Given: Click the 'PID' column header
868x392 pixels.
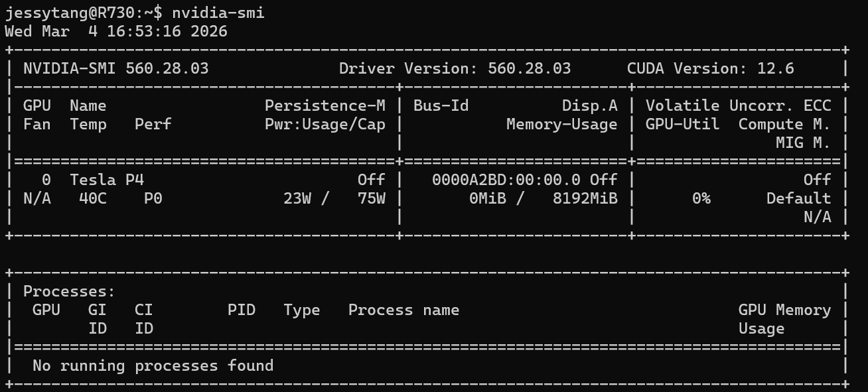Looking at the screenshot, I should point(242,310).
